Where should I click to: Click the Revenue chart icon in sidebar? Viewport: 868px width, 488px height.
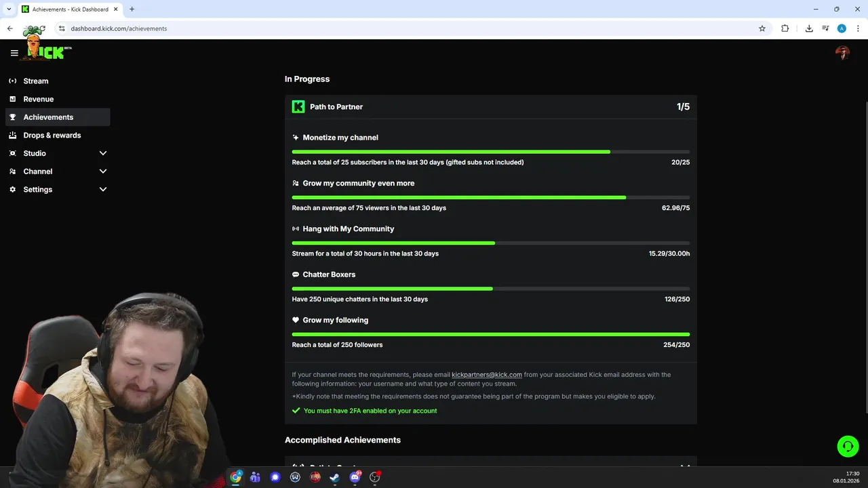coord(12,99)
